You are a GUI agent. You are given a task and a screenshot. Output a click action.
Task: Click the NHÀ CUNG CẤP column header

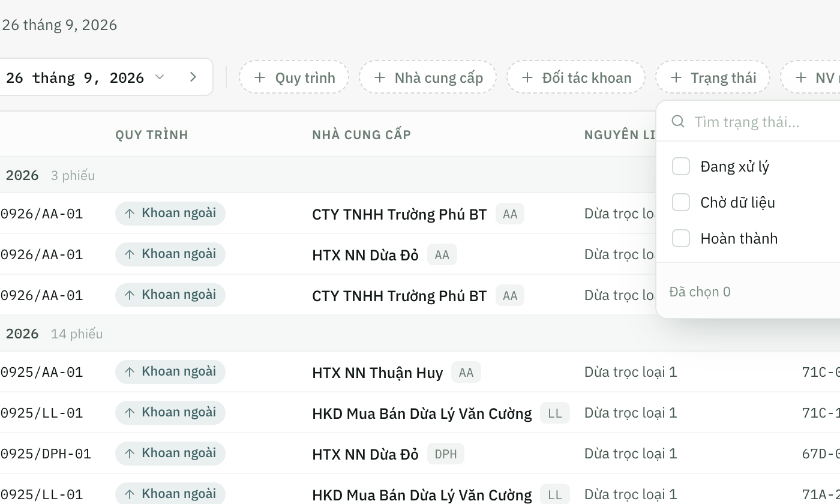[x=361, y=135]
